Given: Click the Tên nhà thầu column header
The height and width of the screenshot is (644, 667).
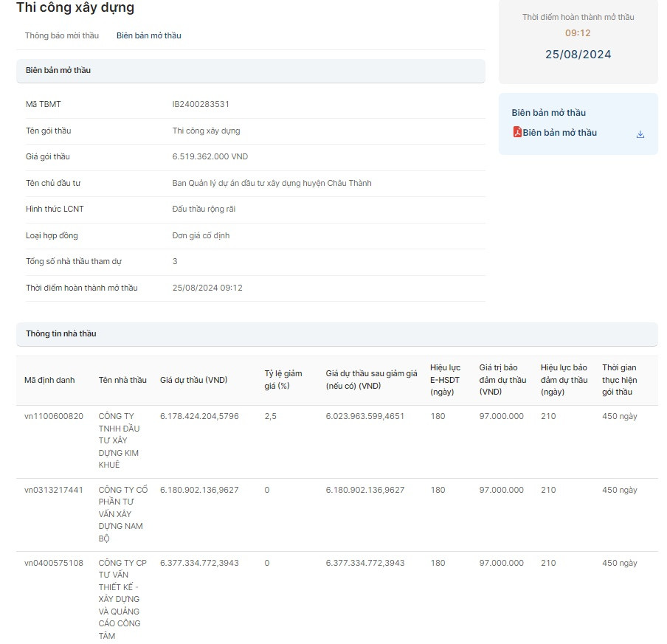Looking at the screenshot, I should 122,380.
